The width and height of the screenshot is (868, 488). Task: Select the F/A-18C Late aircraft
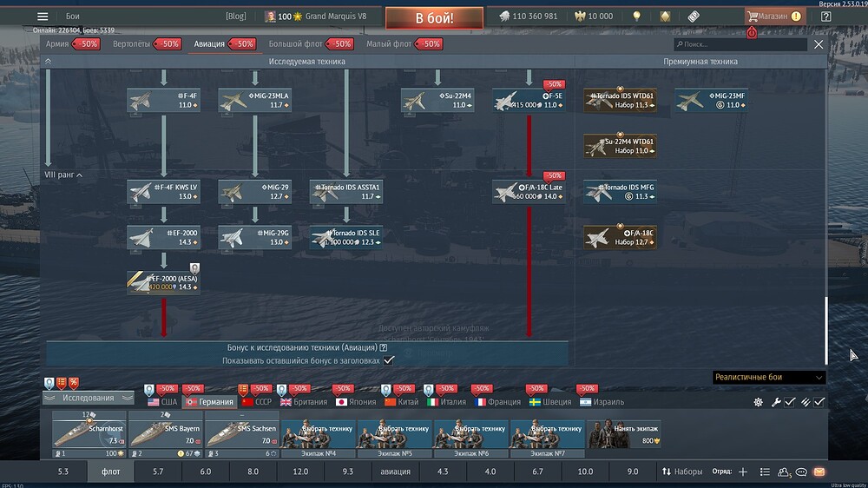point(529,191)
